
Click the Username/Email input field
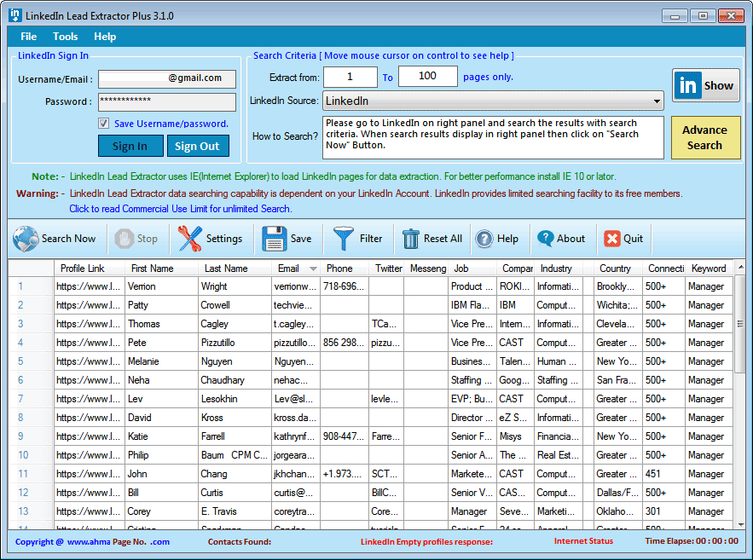pyautogui.click(x=167, y=78)
